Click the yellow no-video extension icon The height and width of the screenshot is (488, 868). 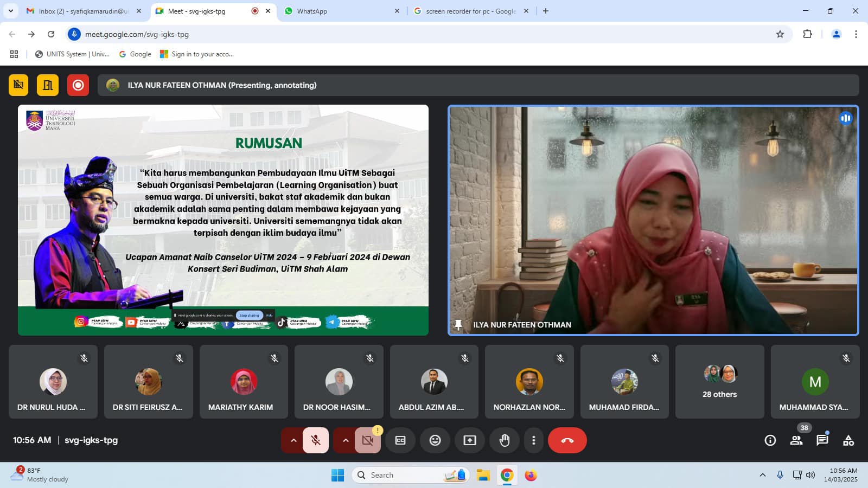tap(18, 85)
